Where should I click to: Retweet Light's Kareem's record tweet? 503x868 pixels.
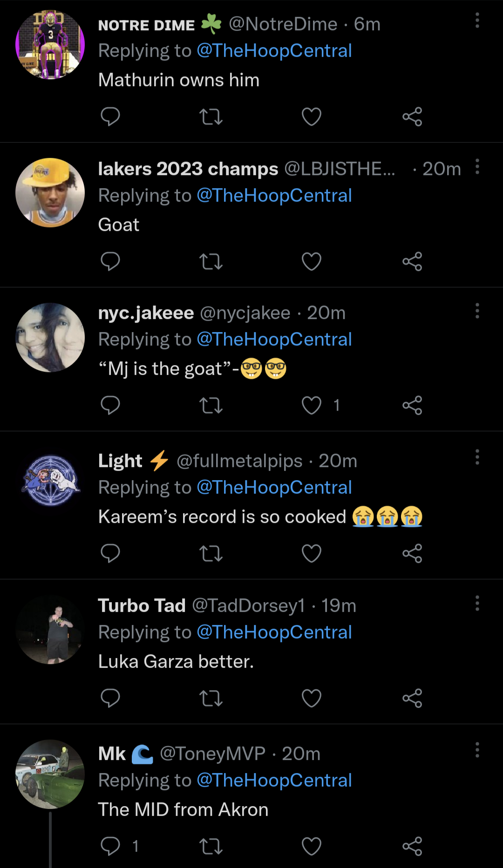[211, 553]
